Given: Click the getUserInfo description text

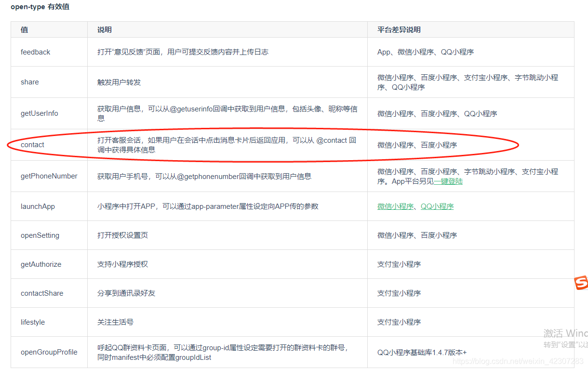Looking at the screenshot, I should pyautogui.click(x=227, y=113).
